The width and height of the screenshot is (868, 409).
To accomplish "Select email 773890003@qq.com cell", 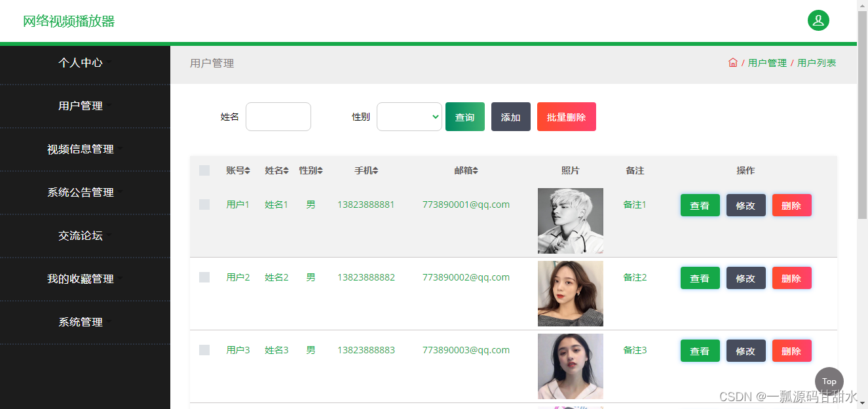I will pyautogui.click(x=466, y=350).
